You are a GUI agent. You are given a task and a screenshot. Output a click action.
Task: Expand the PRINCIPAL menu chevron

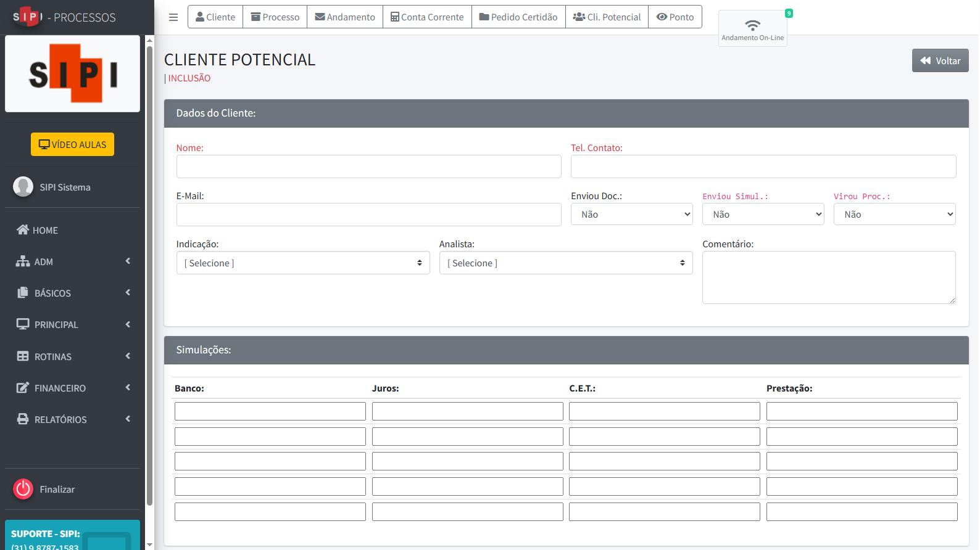tap(128, 324)
